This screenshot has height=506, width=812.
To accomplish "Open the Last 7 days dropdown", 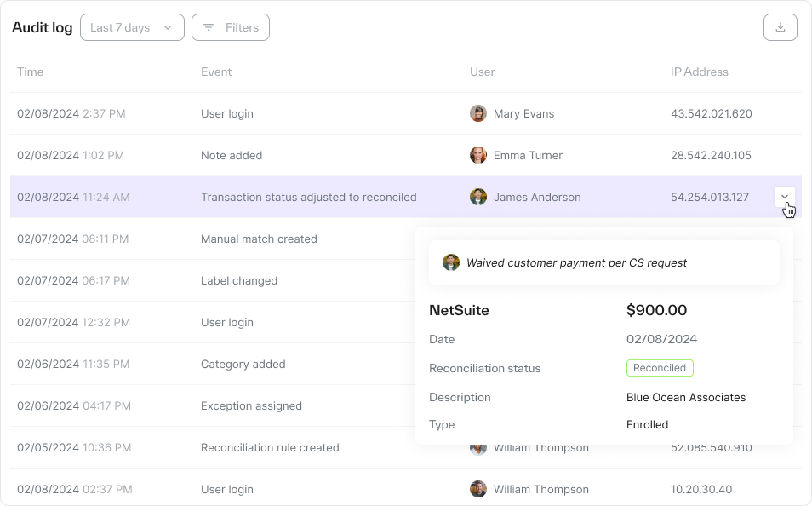I will (132, 27).
